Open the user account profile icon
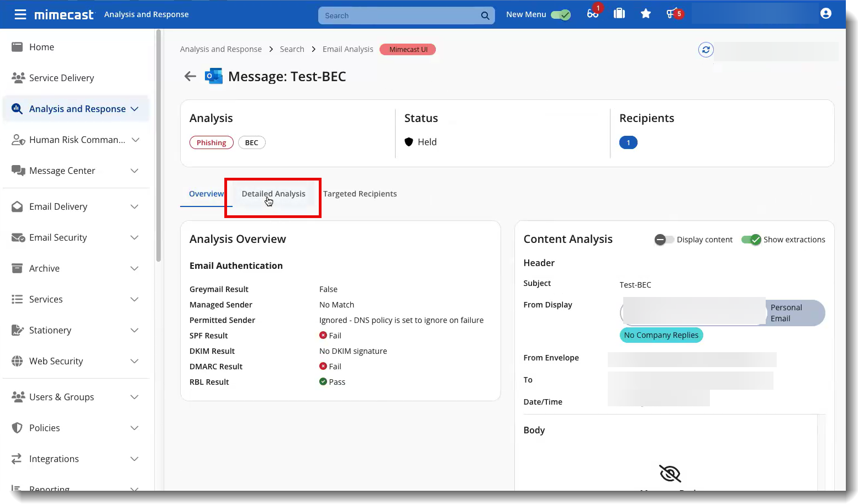Viewport: 858px width, 504px height. point(826,13)
